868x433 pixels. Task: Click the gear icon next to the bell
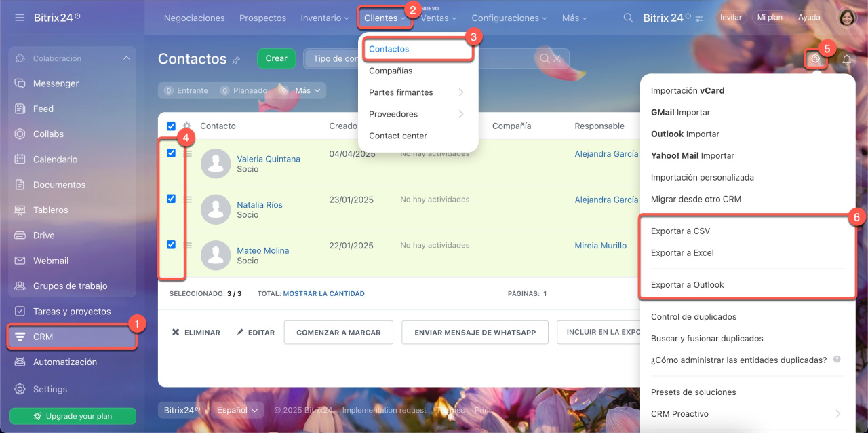[x=816, y=59]
